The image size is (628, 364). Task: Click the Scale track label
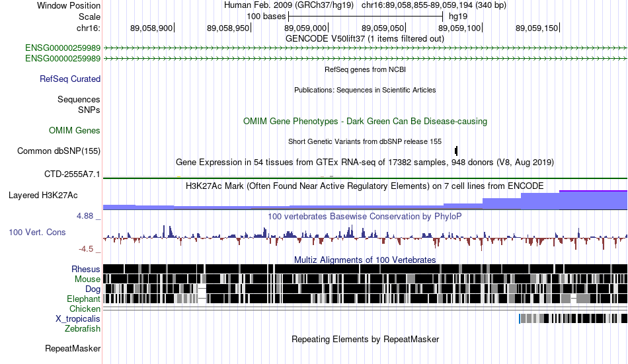(89, 17)
